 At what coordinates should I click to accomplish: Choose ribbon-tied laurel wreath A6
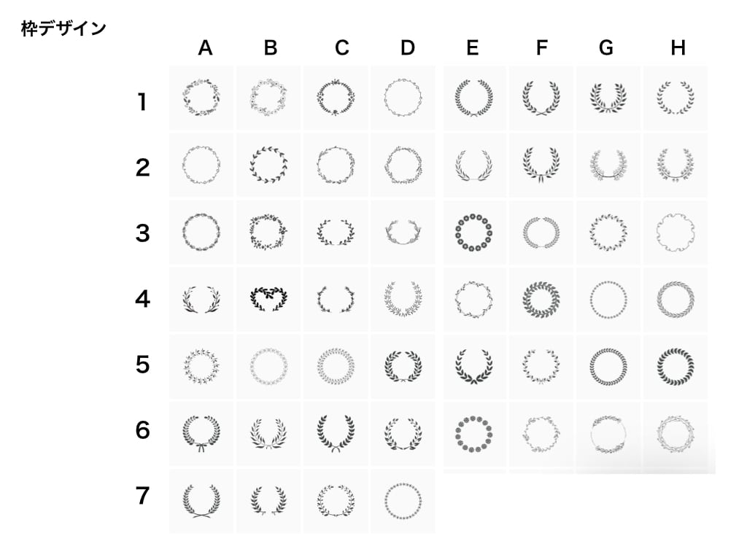pos(201,434)
